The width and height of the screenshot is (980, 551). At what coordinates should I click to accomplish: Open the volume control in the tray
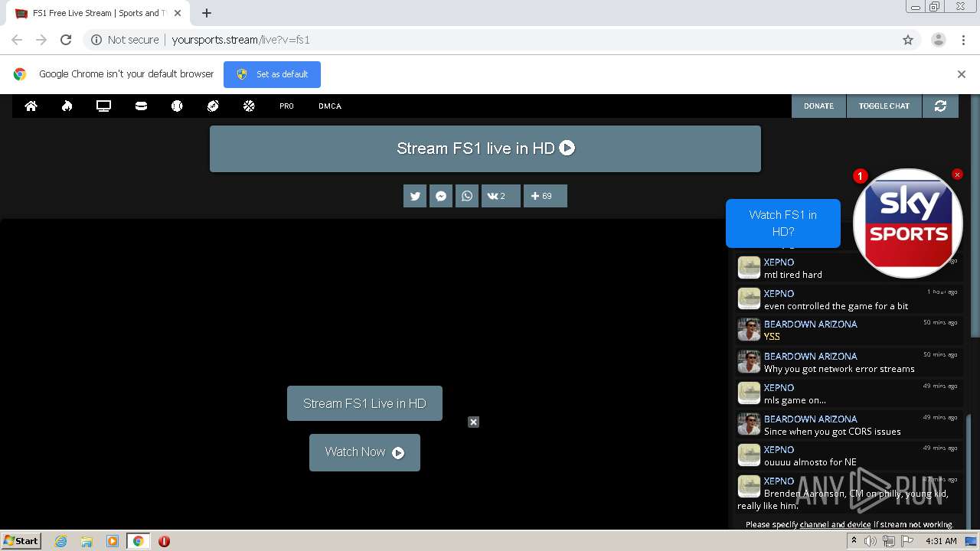[871, 541]
